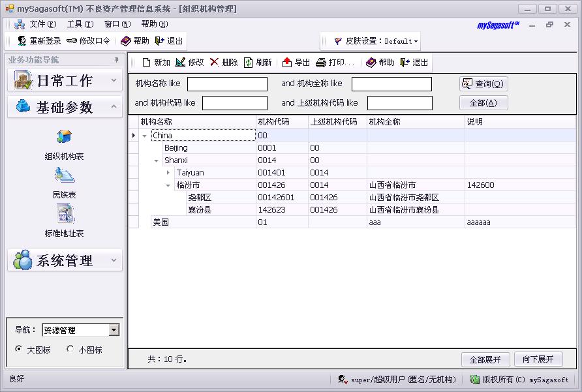Click the mySagasoft logo in the menu bar
582x392 pixels.
[x=498, y=25]
